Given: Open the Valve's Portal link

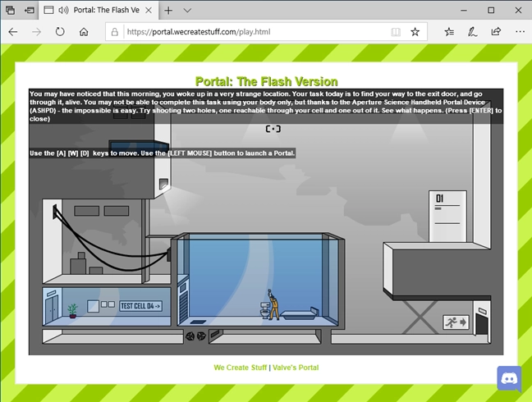Looking at the screenshot, I should [x=296, y=368].
